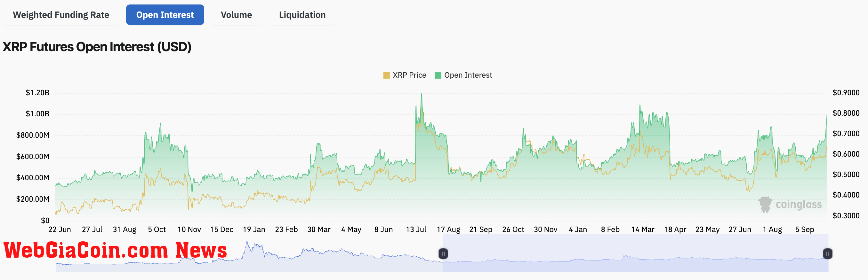The width and height of the screenshot is (868, 280).
Task: Click the 1 Aug x-axis date label
Action: point(772,229)
